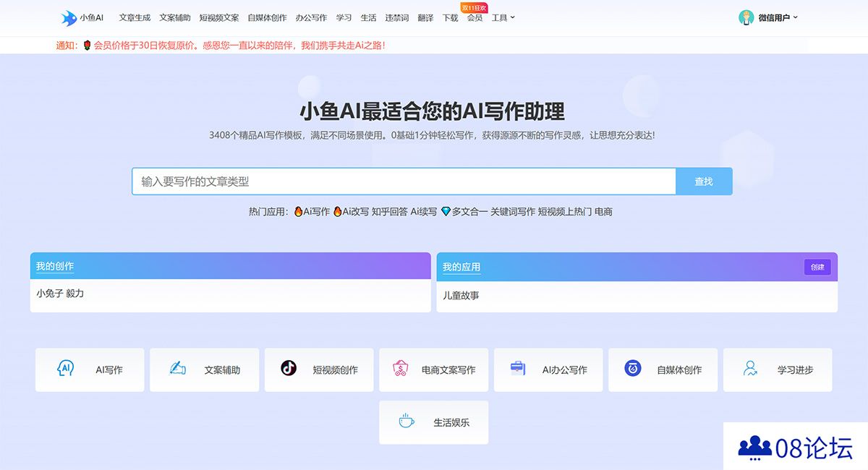The width and height of the screenshot is (868, 470).
Task: Click the 自媒体创作 medal icon
Action: tap(633, 368)
